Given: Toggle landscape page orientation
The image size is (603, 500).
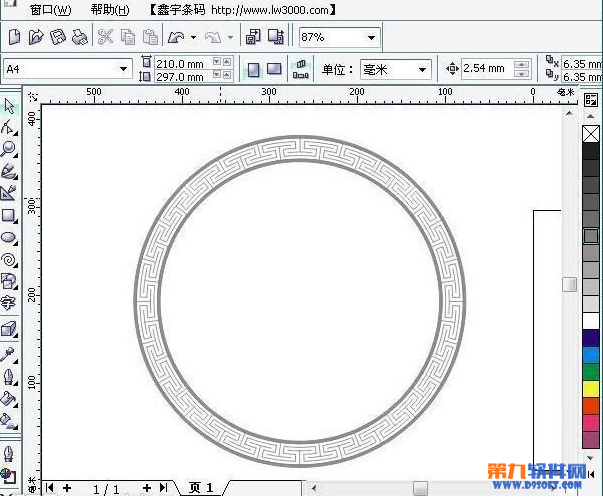Looking at the screenshot, I should coord(274,69).
